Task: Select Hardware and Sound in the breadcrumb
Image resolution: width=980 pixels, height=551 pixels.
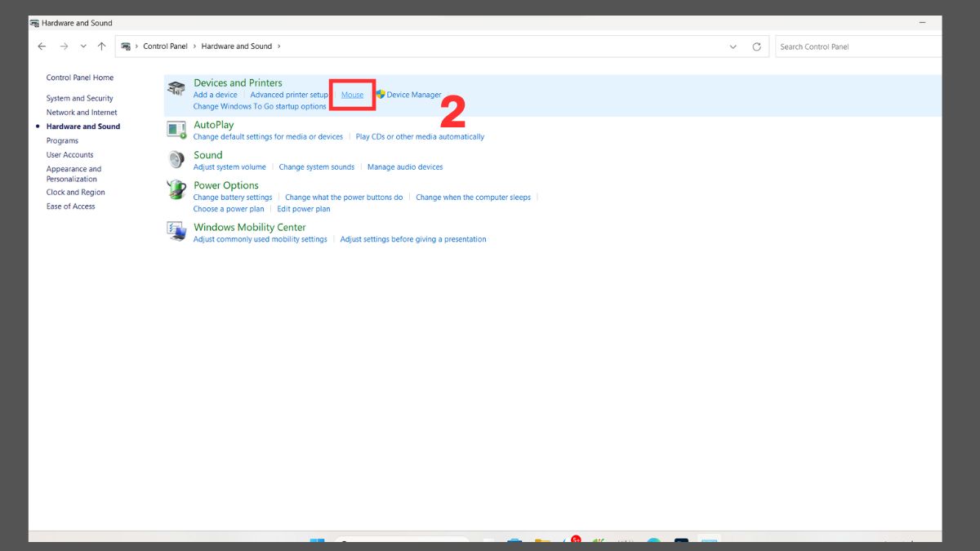Action: [x=237, y=47]
